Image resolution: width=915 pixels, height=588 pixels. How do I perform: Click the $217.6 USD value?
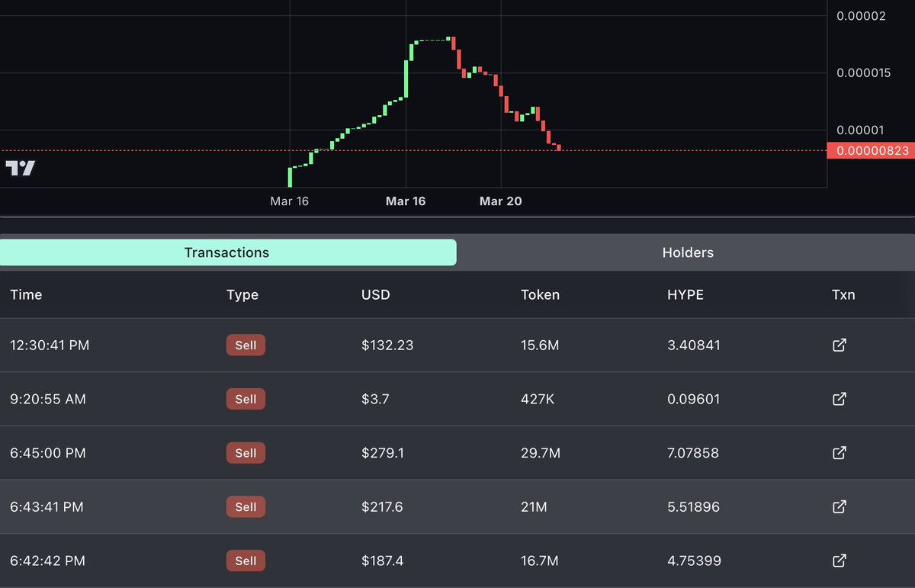(383, 506)
